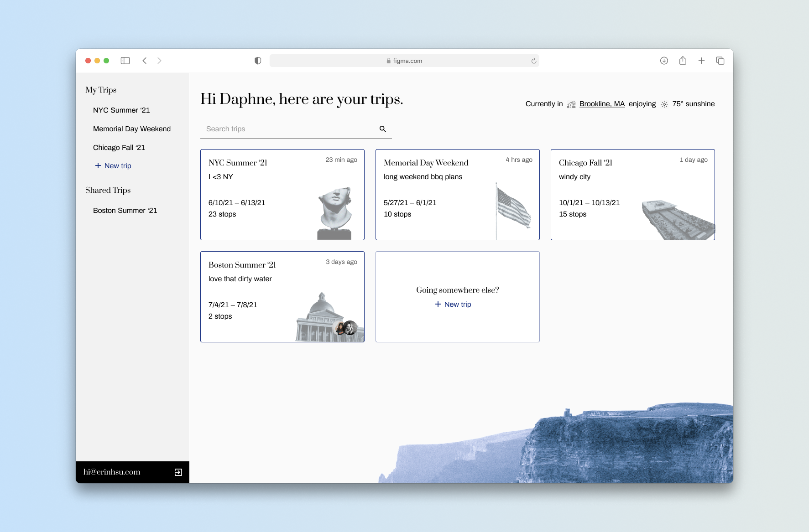
Task: Open the Chicago Fall '21 card title
Action: coord(585,163)
